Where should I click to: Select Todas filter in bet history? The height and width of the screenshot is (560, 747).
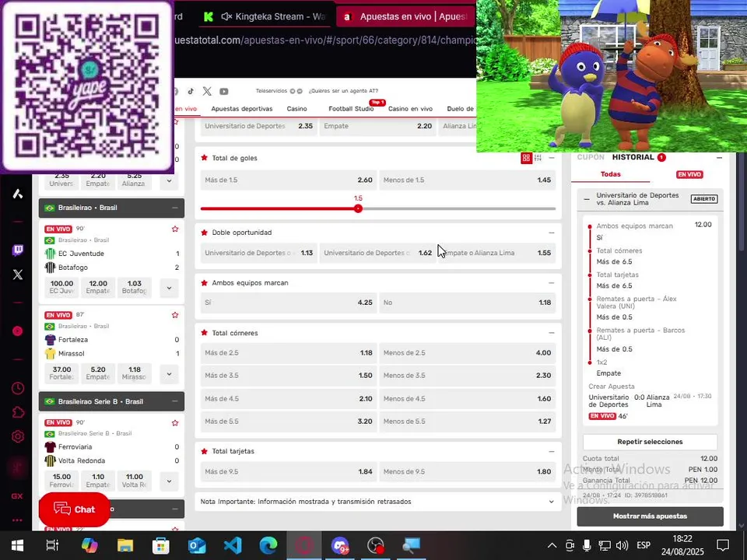611,174
